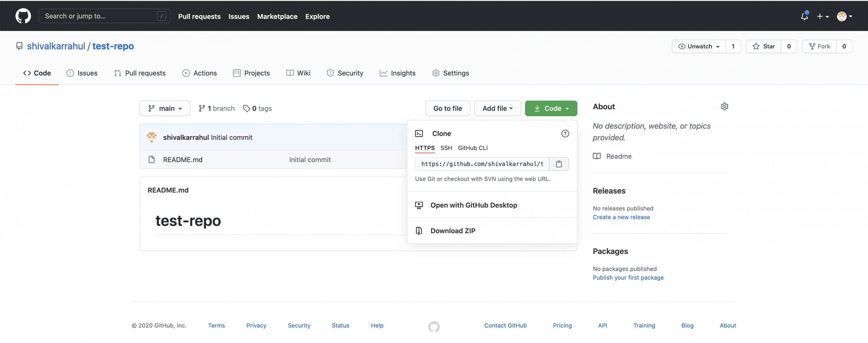868x343 pixels.
Task: Open the repository Security tab
Action: tap(345, 73)
